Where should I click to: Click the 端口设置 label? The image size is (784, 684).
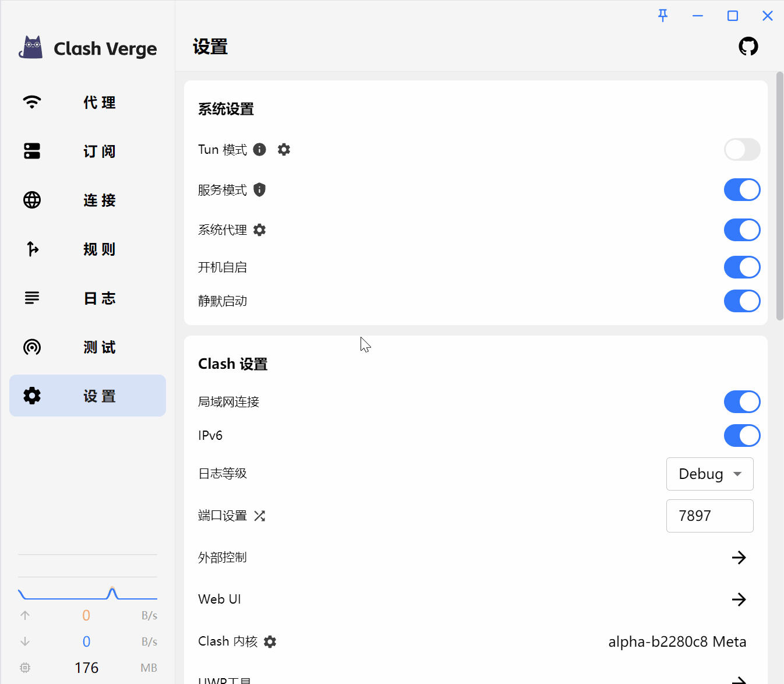(223, 516)
